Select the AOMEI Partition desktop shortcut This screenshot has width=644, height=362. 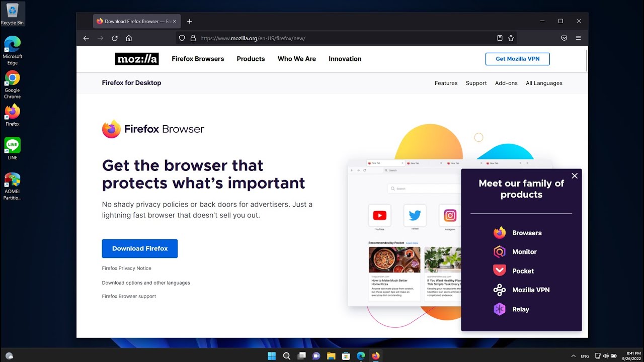(13, 186)
